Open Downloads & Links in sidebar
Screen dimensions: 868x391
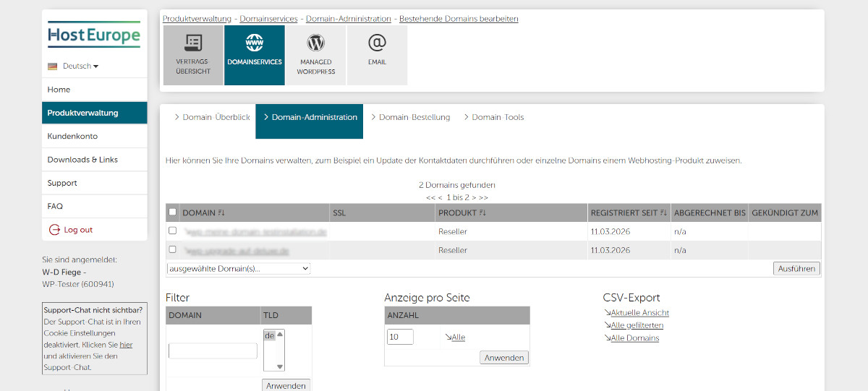click(95, 160)
